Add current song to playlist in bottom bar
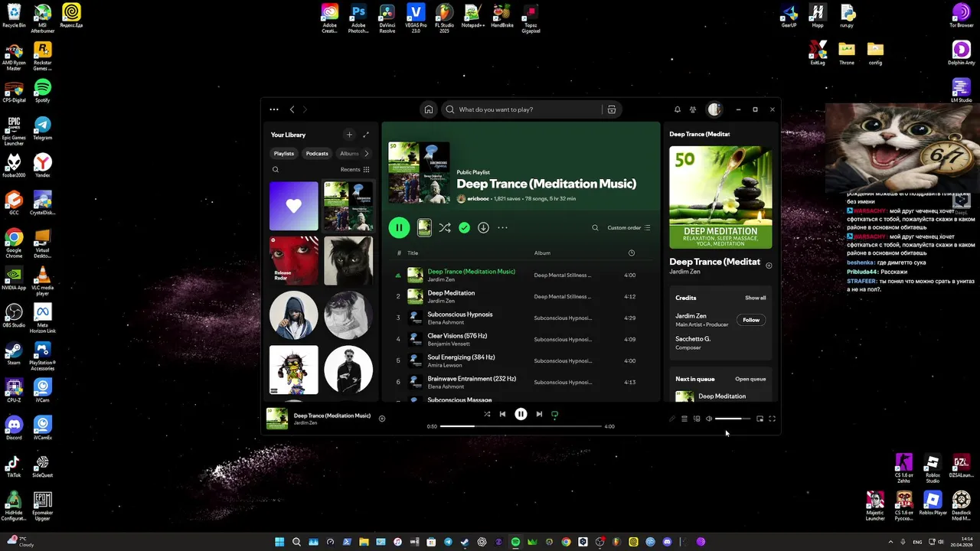The width and height of the screenshot is (980, 551). pyautogui.click(x=382, y=419)
